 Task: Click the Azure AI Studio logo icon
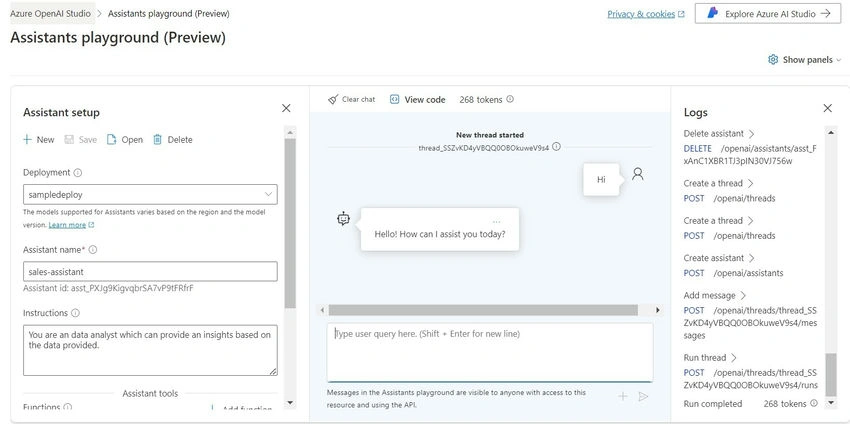click(713, 14)
